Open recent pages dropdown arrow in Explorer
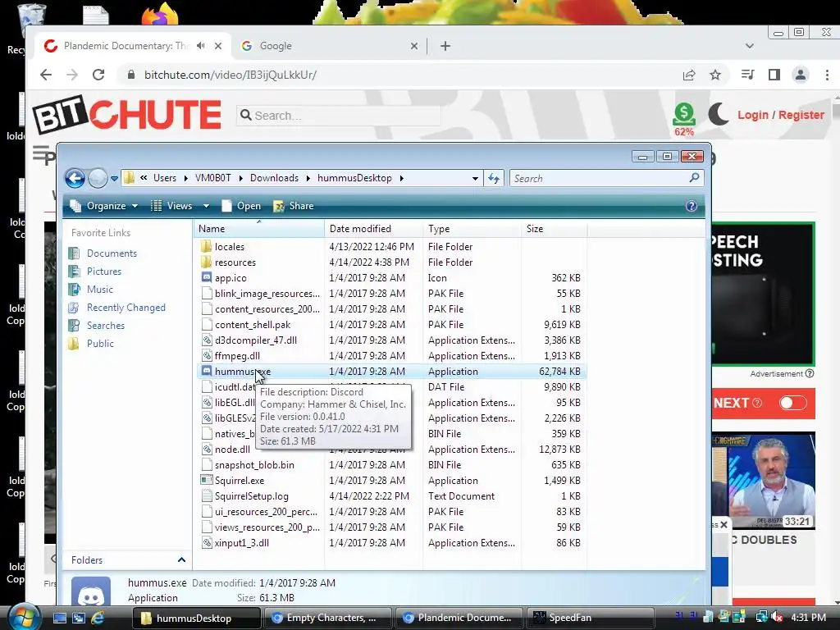 tap(114, 179)
